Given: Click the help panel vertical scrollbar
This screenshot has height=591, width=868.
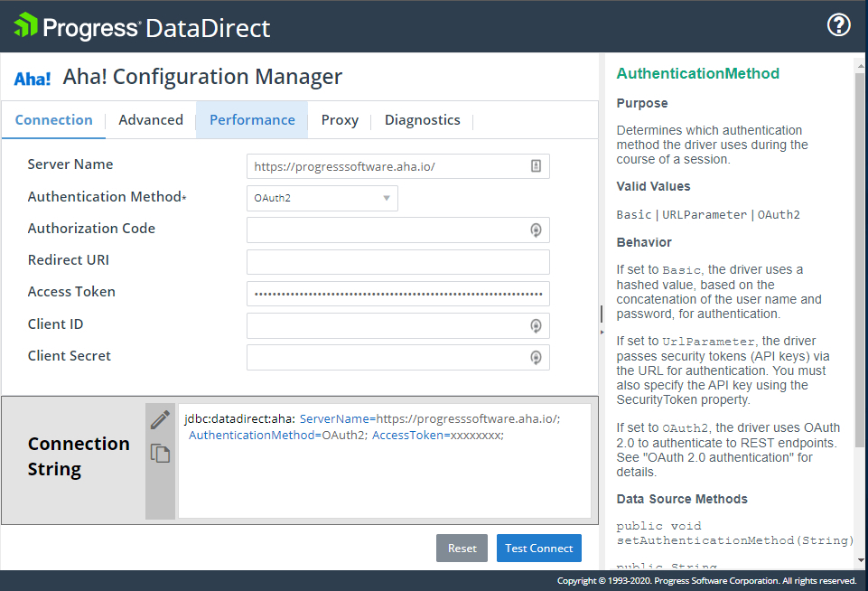Looking at the screenshot, I should pos(859,271).
